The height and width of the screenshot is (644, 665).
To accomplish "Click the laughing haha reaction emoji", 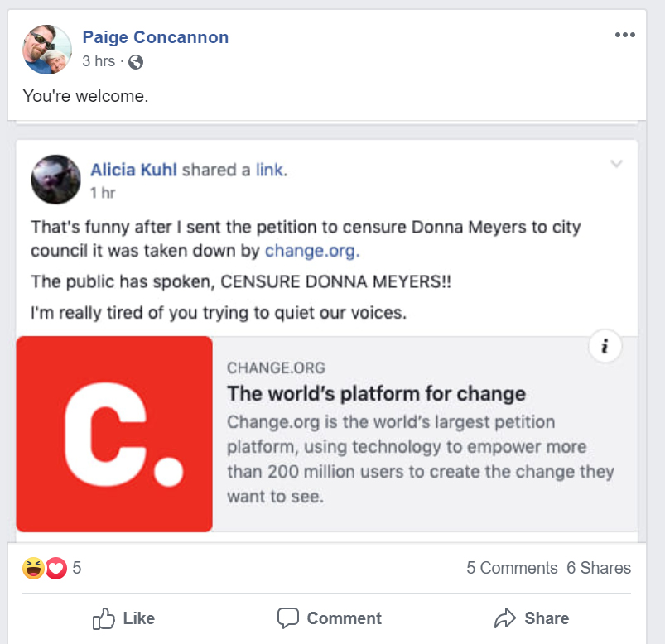I will click(x=34, y=569).
